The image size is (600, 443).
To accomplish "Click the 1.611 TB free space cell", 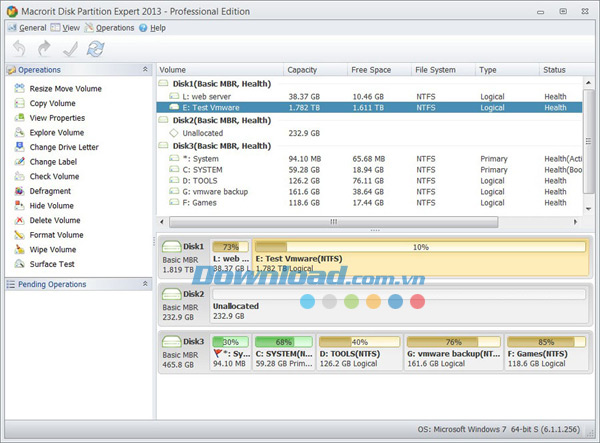I will click(368, 107).
